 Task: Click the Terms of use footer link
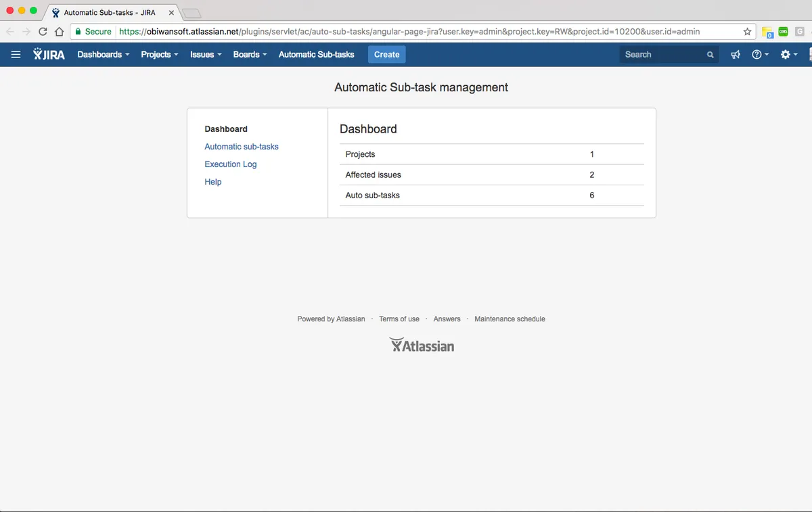(399, 319)
